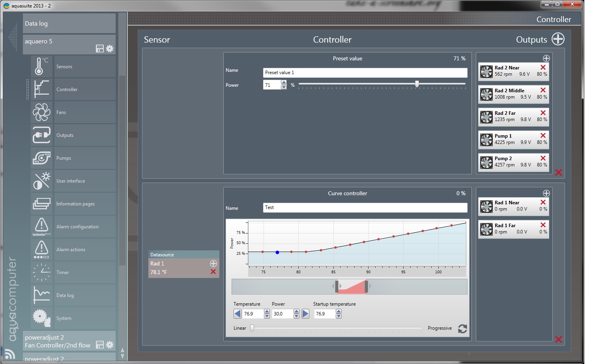This screenshot has width=606, height=364.
Task: Click the Pump 1 output fan icon
Action: pyautogui.click(x=486, y=140)
